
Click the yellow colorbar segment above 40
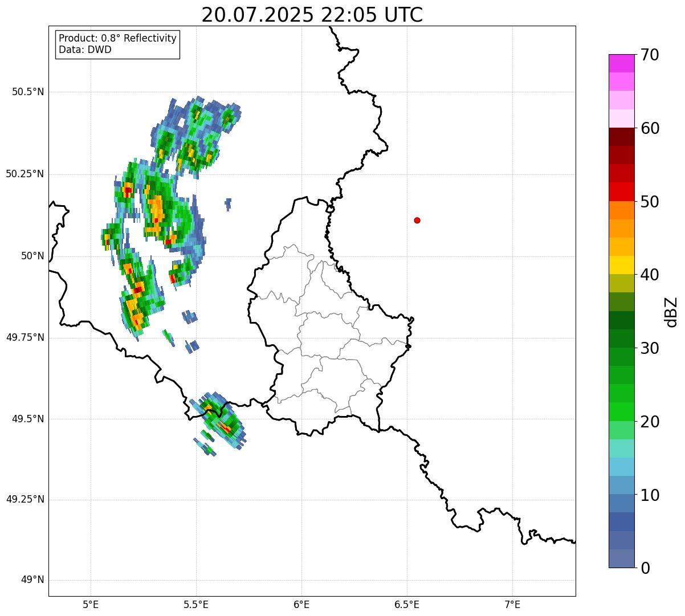click(x=622, y=265)
